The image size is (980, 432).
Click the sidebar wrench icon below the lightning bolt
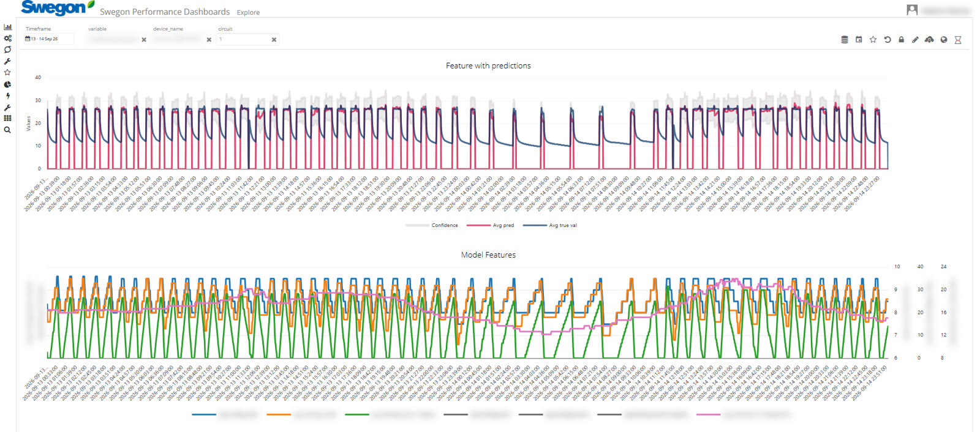click(7, 107)
